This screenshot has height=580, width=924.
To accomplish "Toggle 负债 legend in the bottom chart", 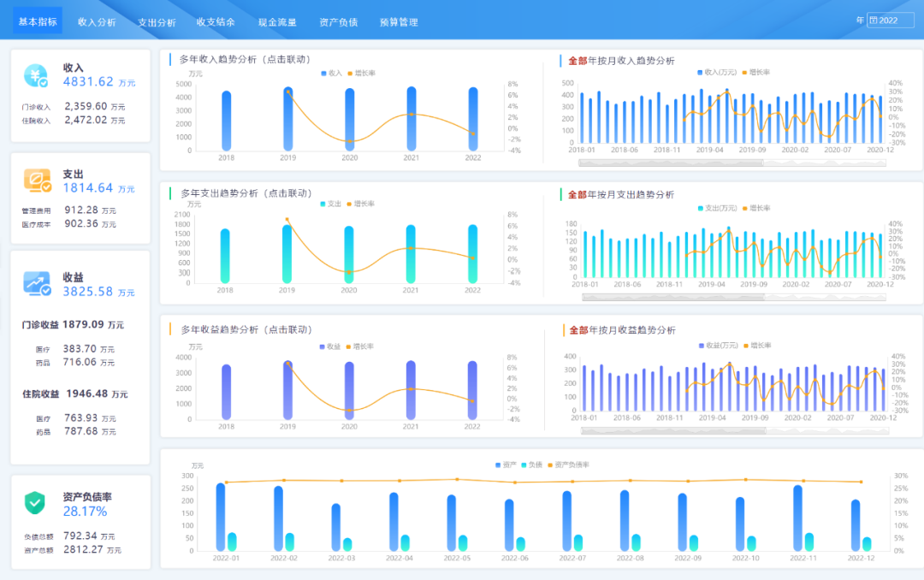I will 532,465.
